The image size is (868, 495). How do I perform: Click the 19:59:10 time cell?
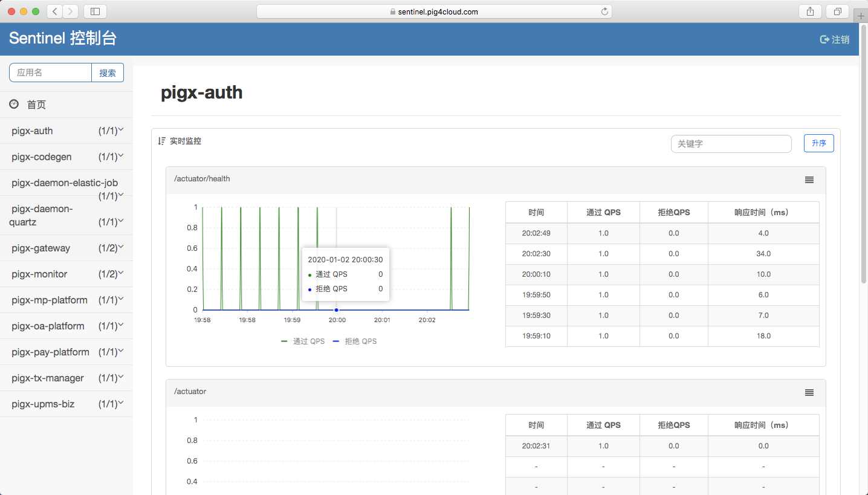coord(536,336)
